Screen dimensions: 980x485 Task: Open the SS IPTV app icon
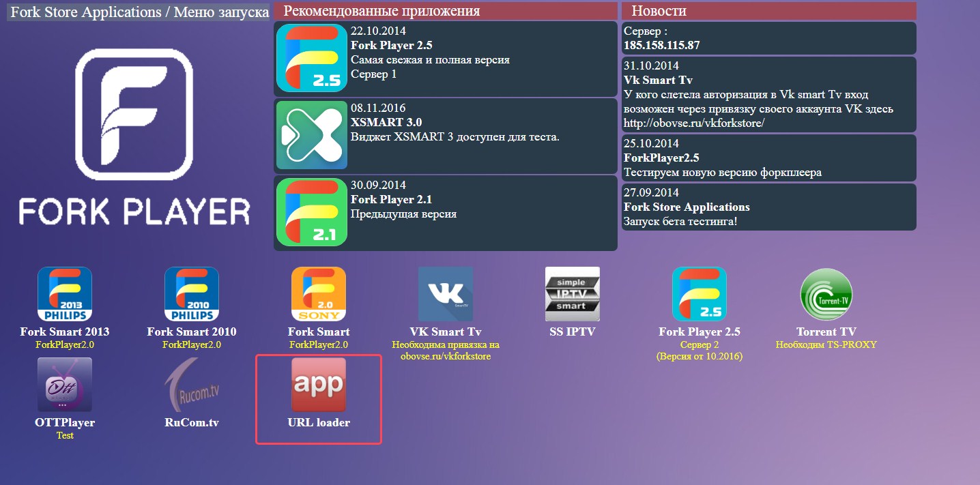[573, 294]
